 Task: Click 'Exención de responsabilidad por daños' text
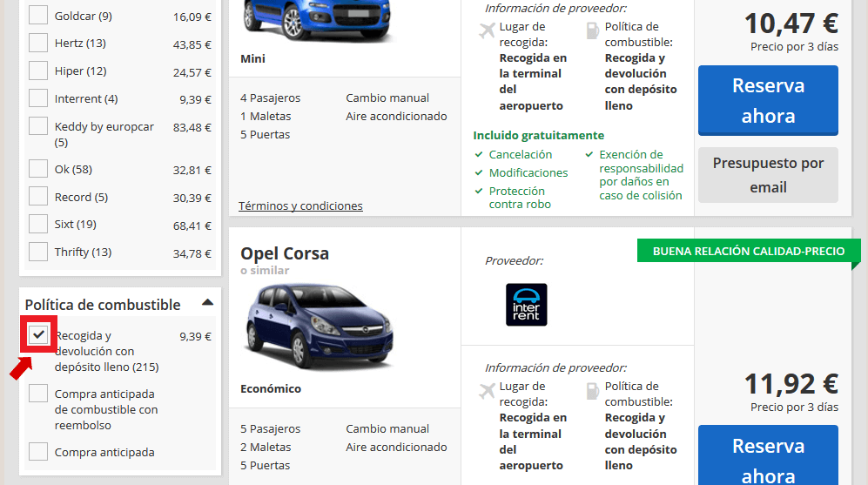click(641, 175)
